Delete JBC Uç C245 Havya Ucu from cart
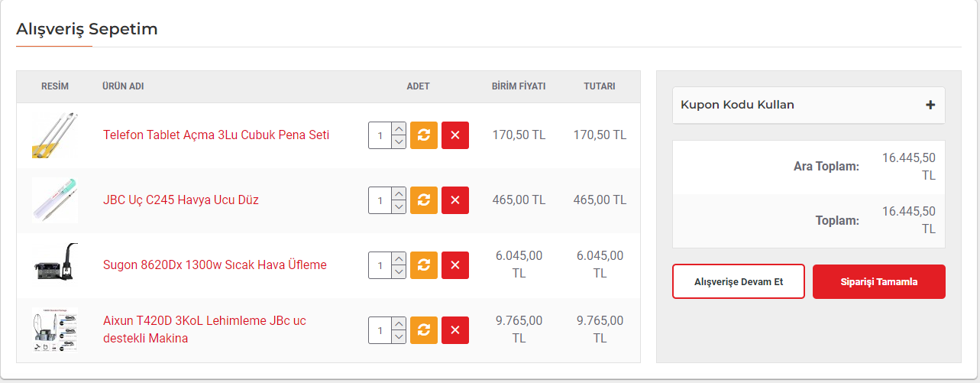This screenshot has width=980, height=383. click(x=455, y=200)
